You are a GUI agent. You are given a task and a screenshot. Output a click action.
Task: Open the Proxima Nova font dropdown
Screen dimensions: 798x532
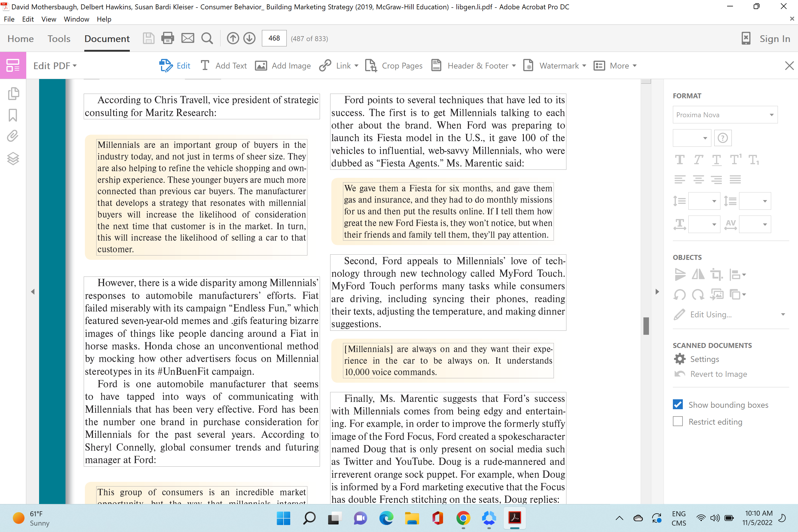pos(725,115)
